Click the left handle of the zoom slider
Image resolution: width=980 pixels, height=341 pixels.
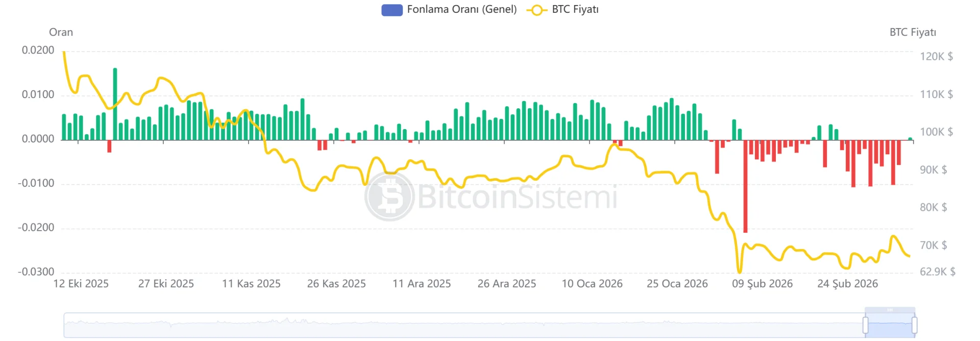pos(865,325)
